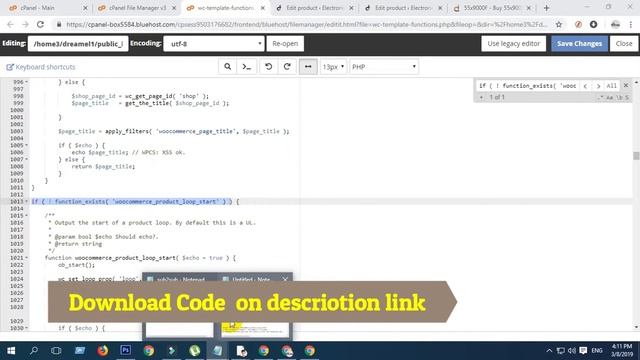Switch to the cPanel File Manager tab
The height and width of the screenshot is (360, 640).
click(x=136, y=8)
